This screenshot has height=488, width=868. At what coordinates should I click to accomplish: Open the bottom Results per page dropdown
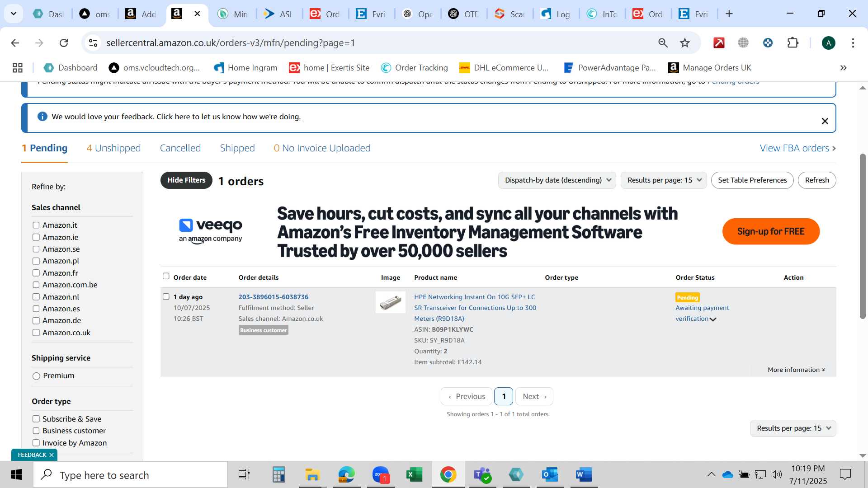click(793, 428)
